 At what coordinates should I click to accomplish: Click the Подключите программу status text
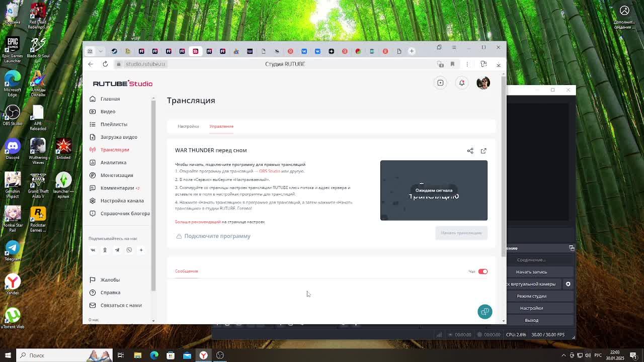tap(217, 236)
